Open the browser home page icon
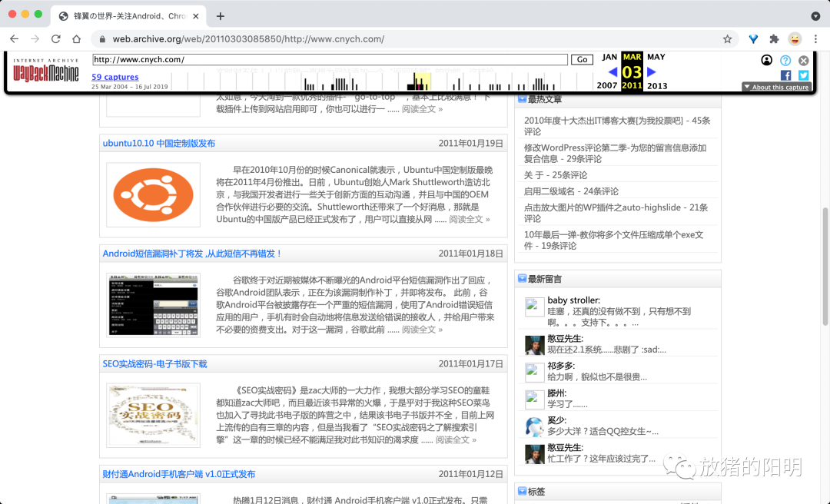This screenshot has height=504, width=830. pyautogui.click(x=76, y=38)
